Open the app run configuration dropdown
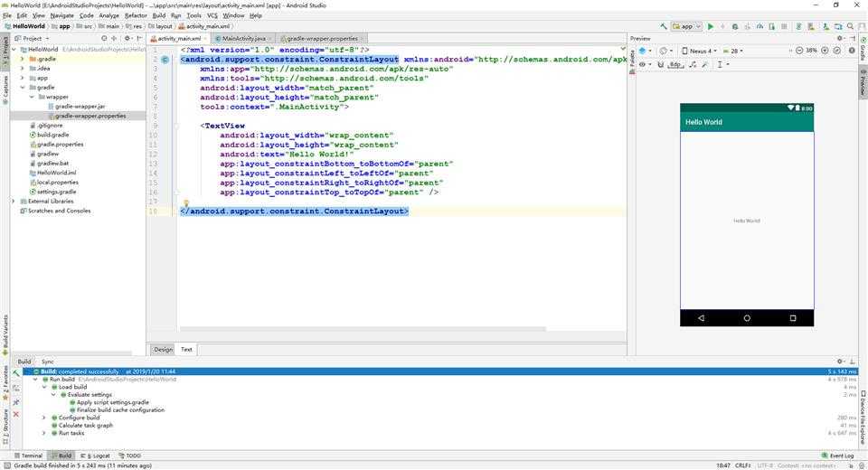The image size is (868, 470). (687, 26)
